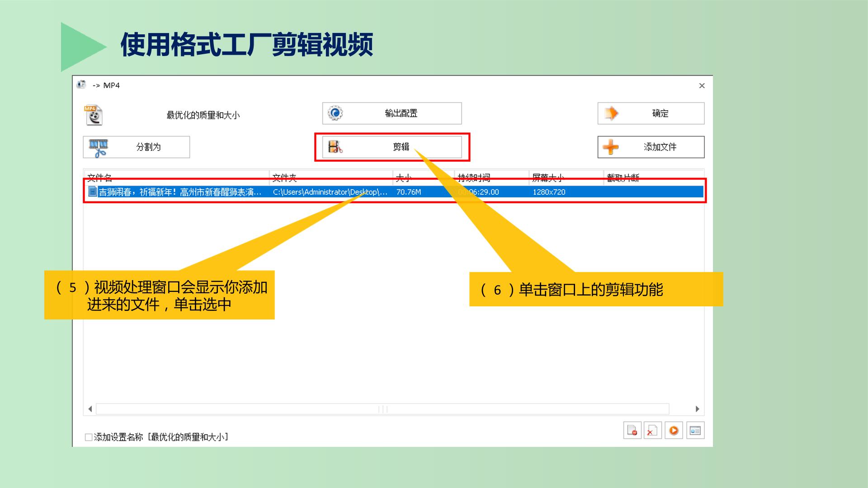The image size is (868, 488).
Task: Click the MP4 format icon at top left
Action: [x=94, y=115]
